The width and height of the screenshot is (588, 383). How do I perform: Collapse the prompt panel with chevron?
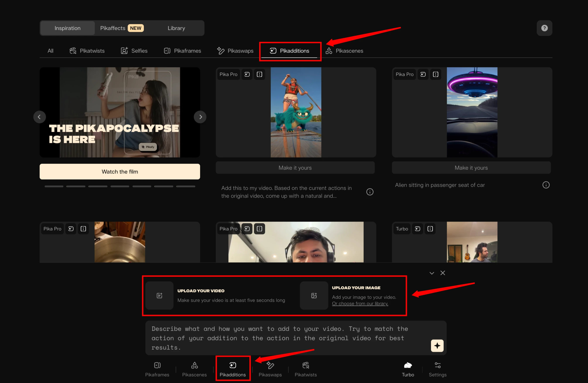(x=432, y=273)
